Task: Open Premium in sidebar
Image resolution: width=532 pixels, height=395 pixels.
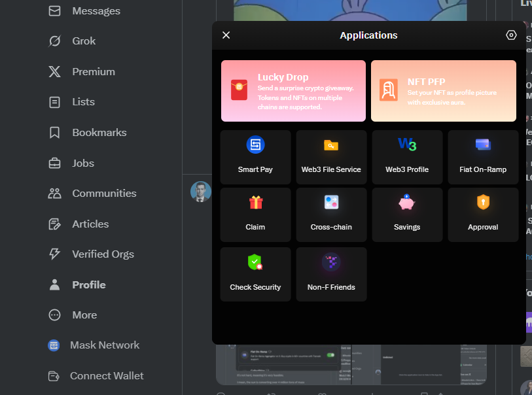Action: (x=82, y=71)
